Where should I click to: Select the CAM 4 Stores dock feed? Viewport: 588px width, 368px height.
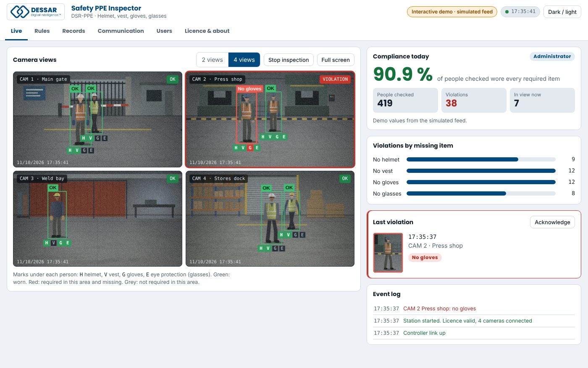(270, 219)
